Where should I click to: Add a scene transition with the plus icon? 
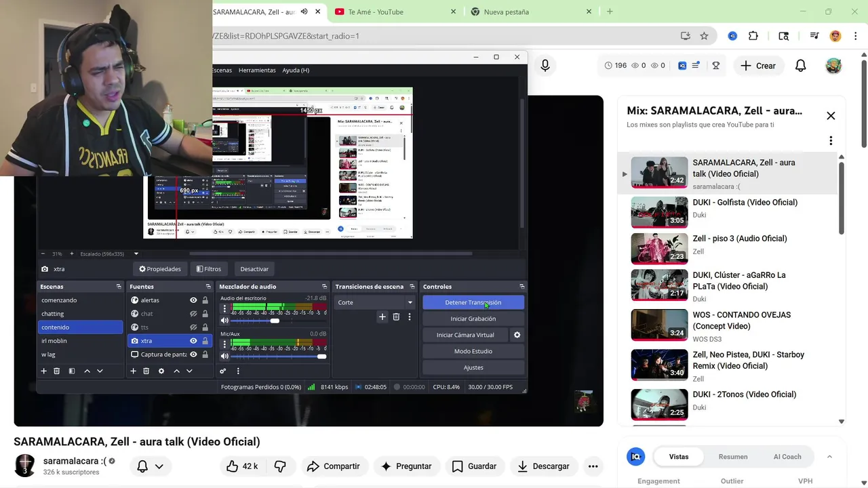coord(382,317)
